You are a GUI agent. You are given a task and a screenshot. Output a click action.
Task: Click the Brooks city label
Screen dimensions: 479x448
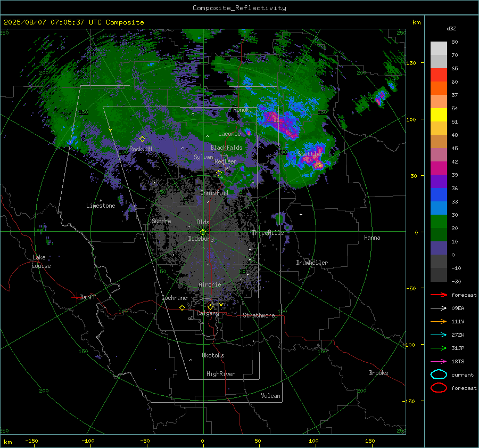[x=378, y=373]
